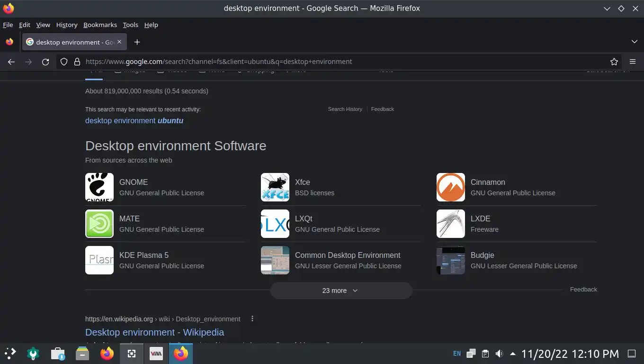Open a new tab with plus button

click(x=137, y=42)
